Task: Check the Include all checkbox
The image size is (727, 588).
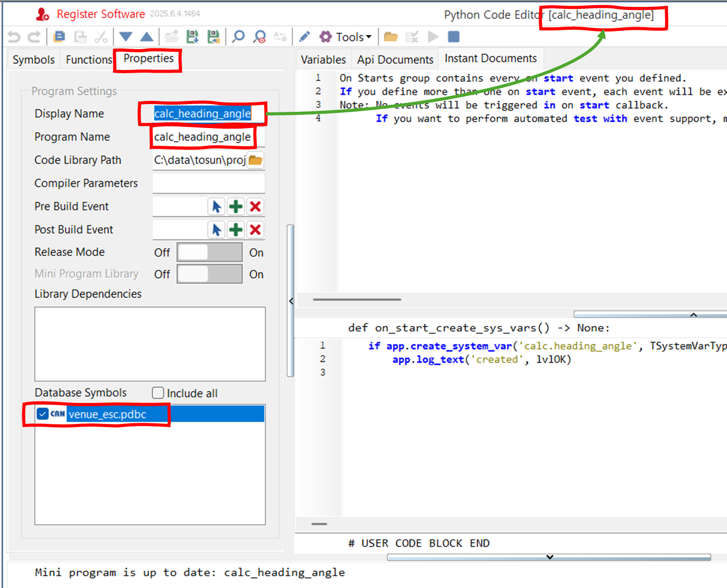Action: [158, 393]
